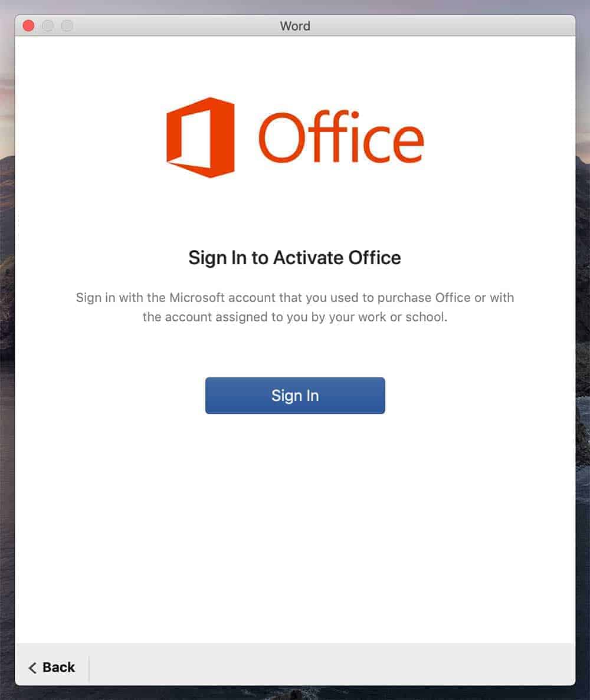Go back using the Back button

pyautogui.click(x=52, y=668)
